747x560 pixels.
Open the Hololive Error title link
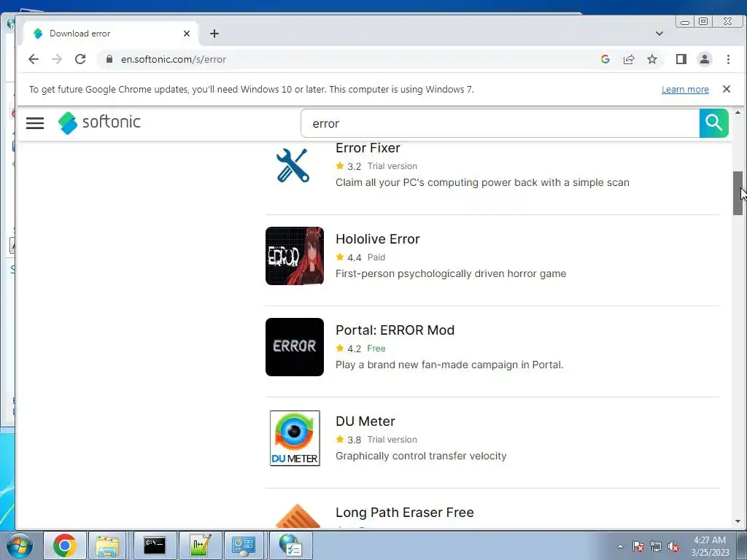tap(377, 238)
